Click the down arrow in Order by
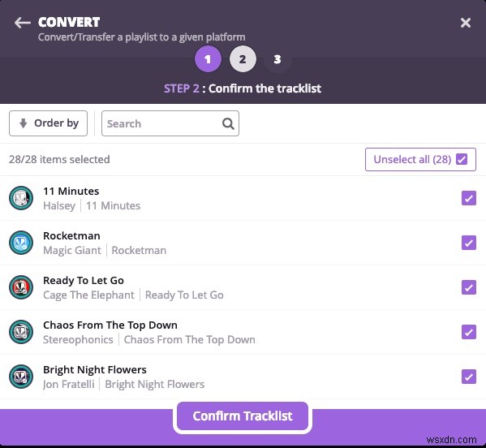 point(23,123)
